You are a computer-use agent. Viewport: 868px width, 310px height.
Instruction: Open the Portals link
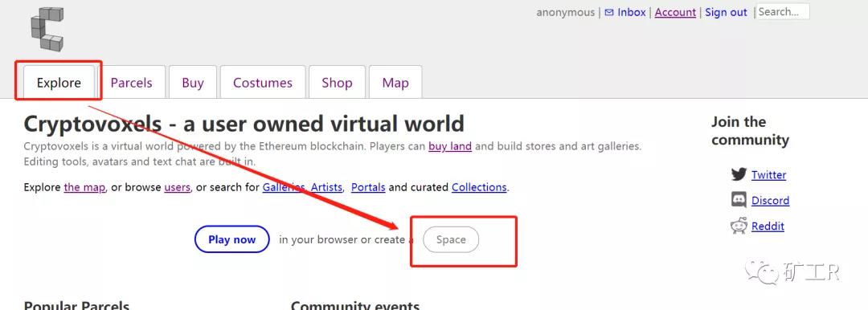368,187
